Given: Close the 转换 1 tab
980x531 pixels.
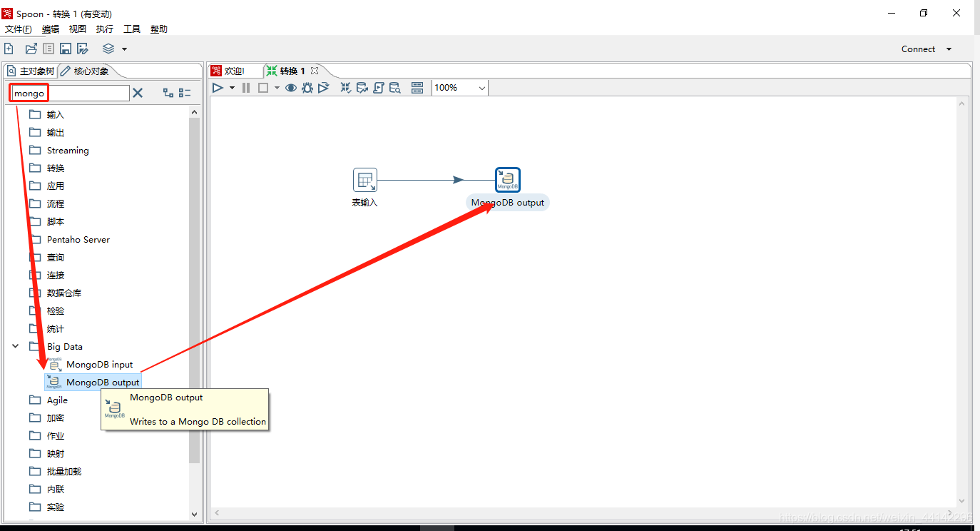Looking at the screenshot, I should click(x=315, y=71).
